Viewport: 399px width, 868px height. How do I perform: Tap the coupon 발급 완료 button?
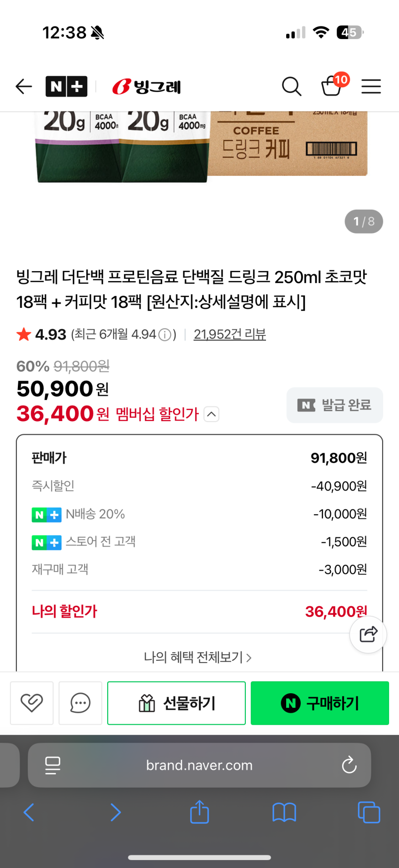[335, 405]
